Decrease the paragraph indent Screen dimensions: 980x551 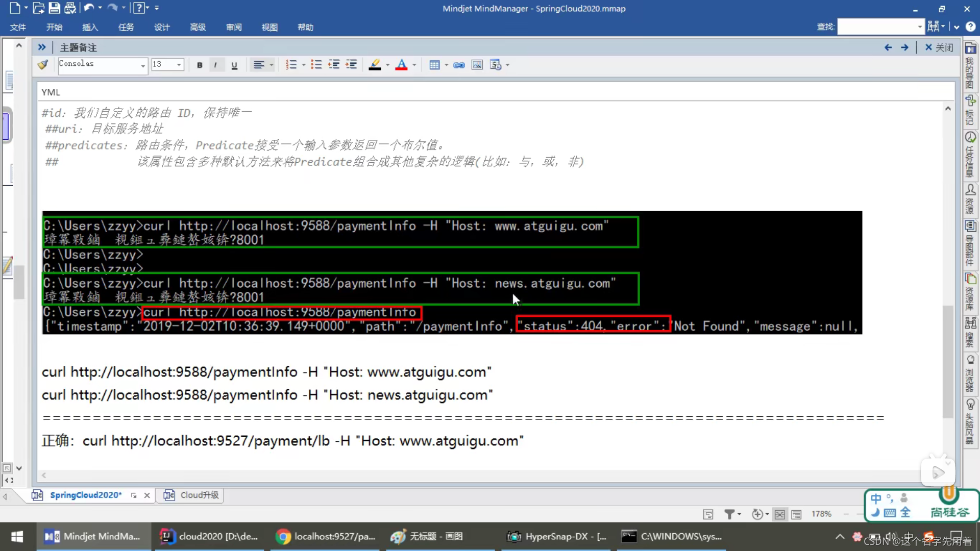pos(334,65)
